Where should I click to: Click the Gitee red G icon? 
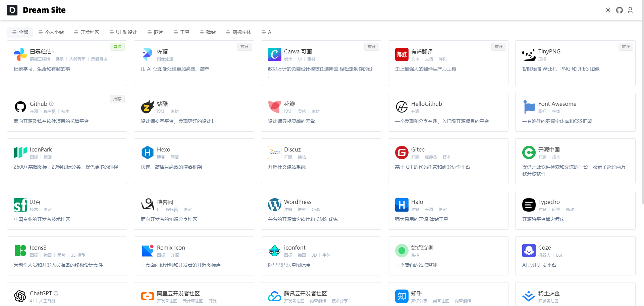click(402, 152)
